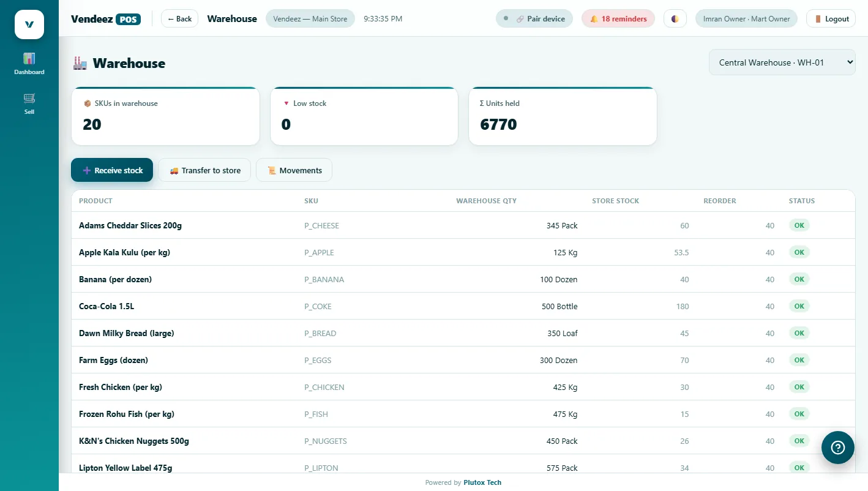Click OK status for Frozen Rohu Fish
The height and width of the screenshot is (491, 868).
[x=799, y=414]
